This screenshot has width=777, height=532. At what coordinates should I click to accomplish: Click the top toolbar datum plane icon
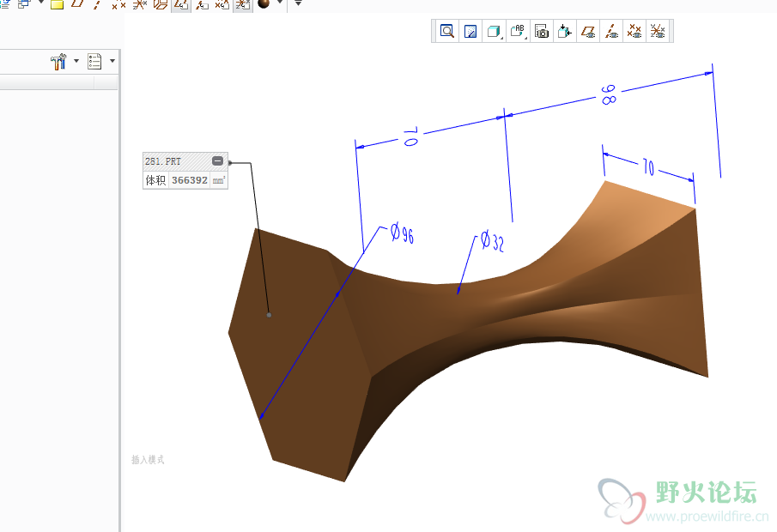point(77,4)
